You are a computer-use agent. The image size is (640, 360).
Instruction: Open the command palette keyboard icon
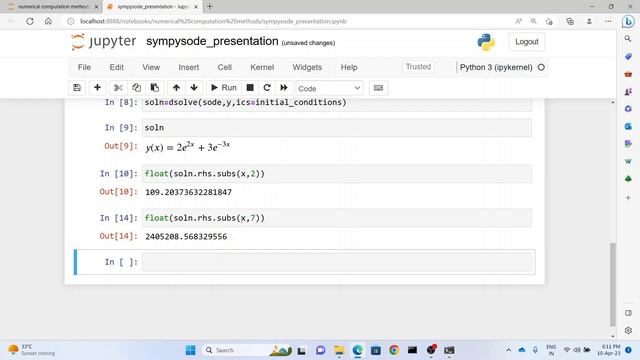(x=378, y=88)
